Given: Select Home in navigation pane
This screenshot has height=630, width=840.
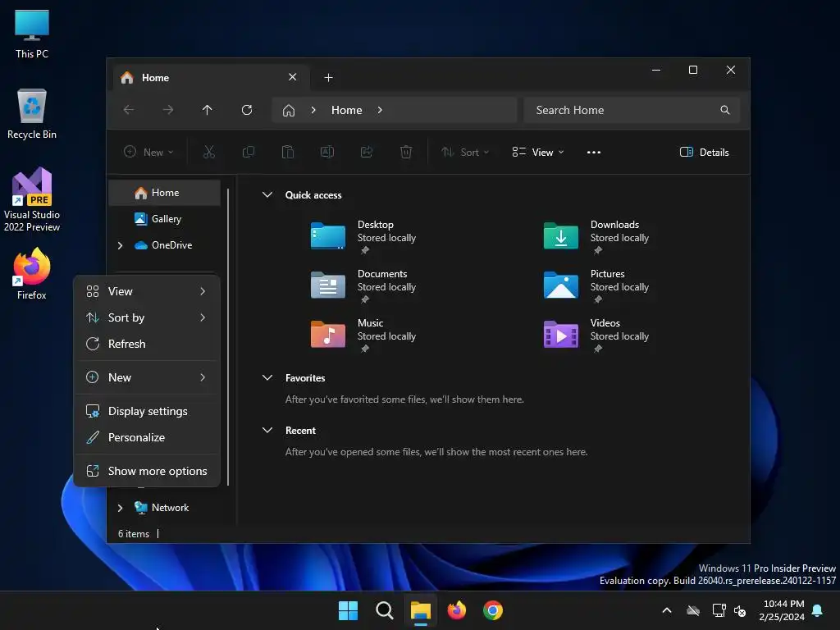Looking at the screenshot, I should pos(164,193).
